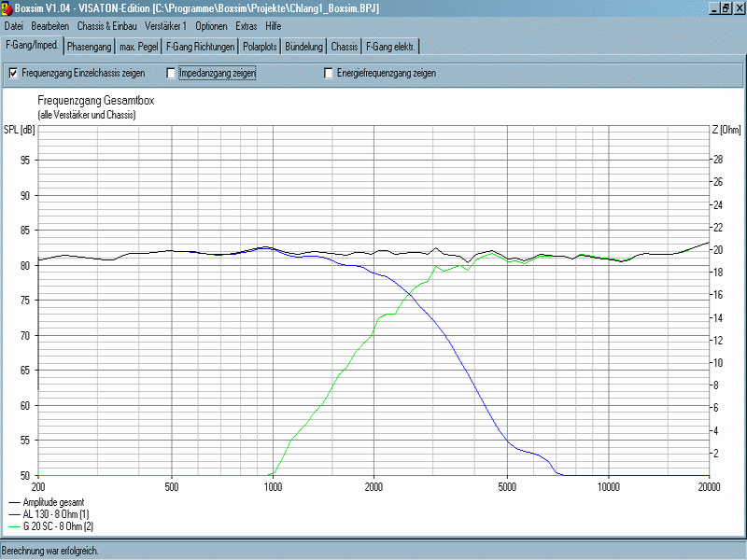Open the Verstärker 1 menu
Screen dimensions: 747x560
(x=165, y=26)
